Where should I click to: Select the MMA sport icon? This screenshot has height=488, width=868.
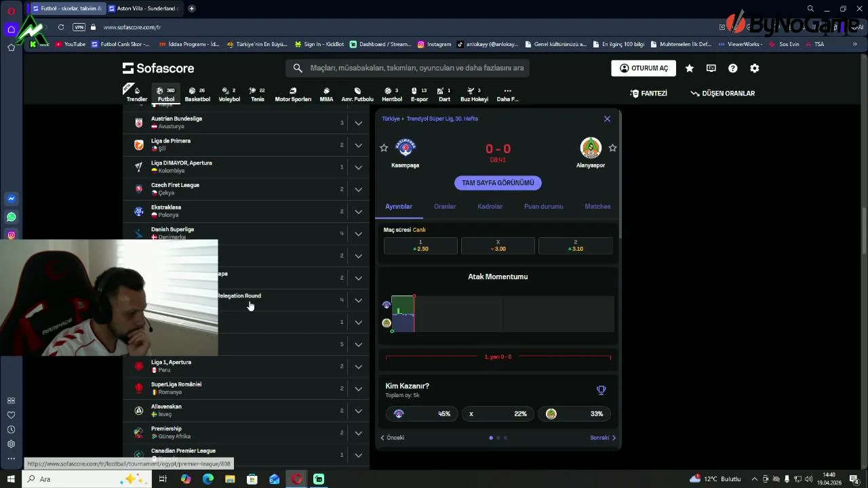(x=326, y=94)
